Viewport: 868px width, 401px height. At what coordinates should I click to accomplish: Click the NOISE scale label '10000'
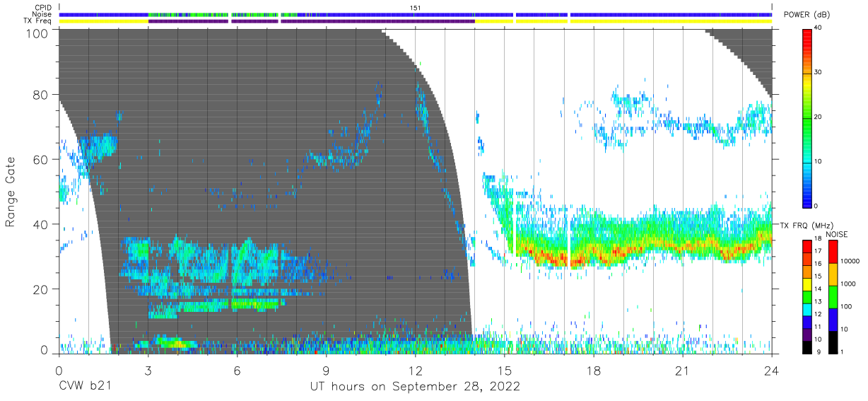click(x=850, y=262)
